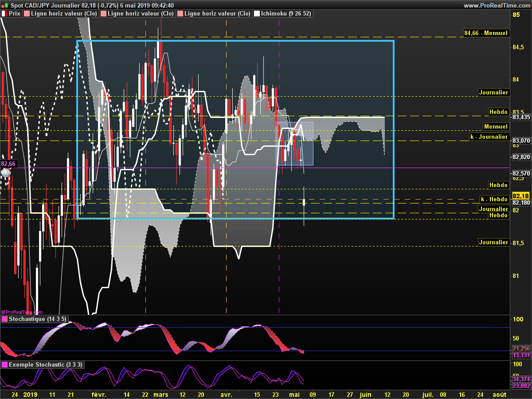This screenshot has height=399, width=532.
Task: Click the yellow current price tag 82,18
Action: tap(521, 196)
